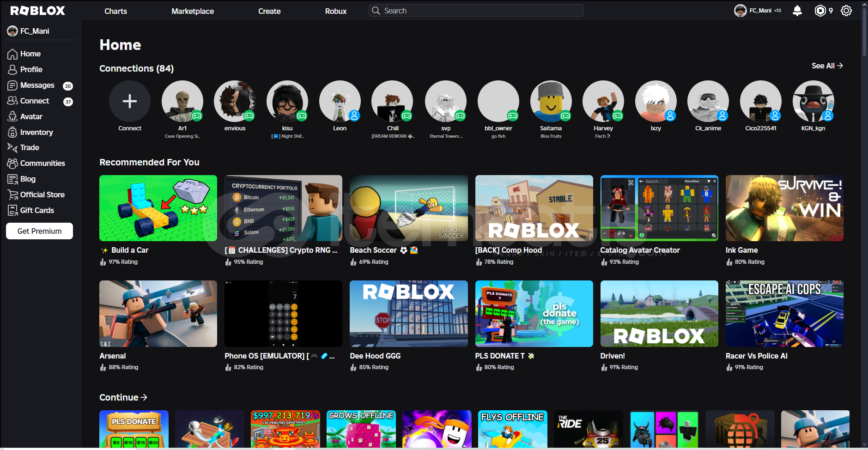This screenshot has height=450, width=868.
Task: Click the plus Connect circle button
Action: click(130, 101)
